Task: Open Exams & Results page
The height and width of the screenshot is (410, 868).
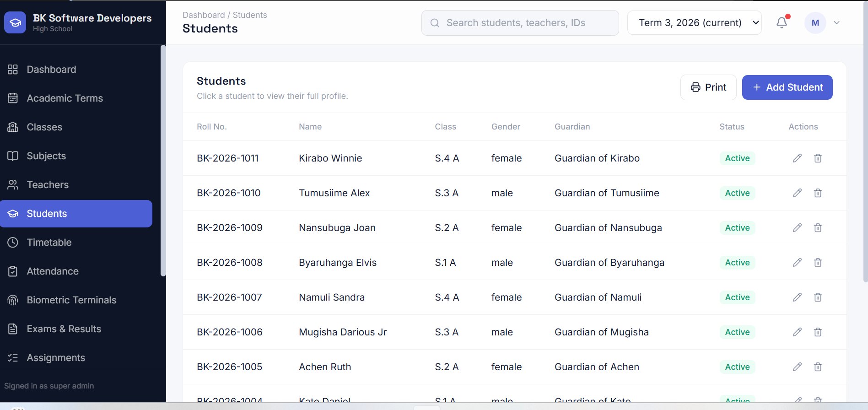Action: point(76,329)
